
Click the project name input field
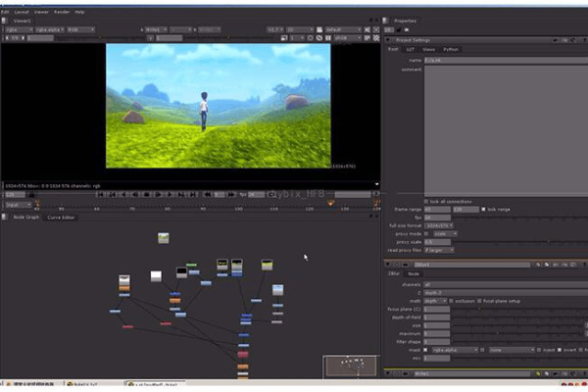[x=502, y=59]
